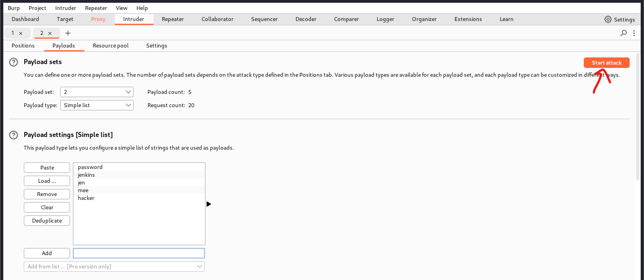The height and width of the screenshot is (280, 644).
Task: Click the Payload sets help icon
Action: pyautogui.click(x=14, y=62)
